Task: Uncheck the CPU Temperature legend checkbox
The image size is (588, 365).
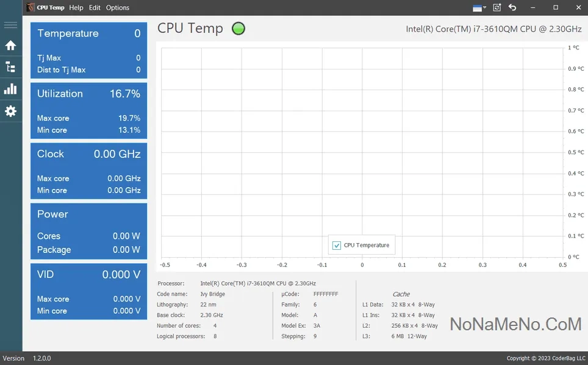Action: (337, 246)
